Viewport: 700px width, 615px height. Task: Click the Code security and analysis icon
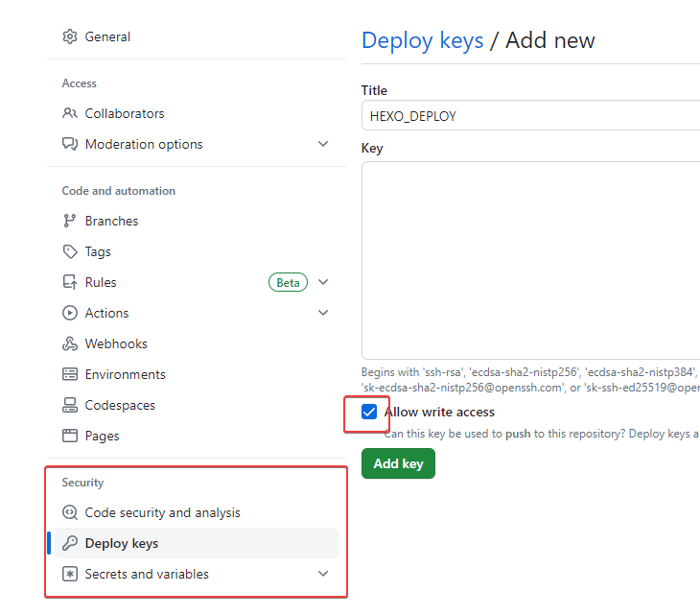70,512
